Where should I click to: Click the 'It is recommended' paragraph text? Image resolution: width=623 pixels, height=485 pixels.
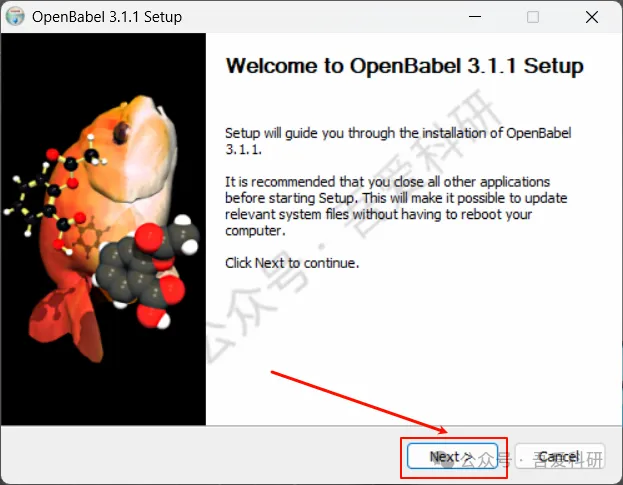point(396,206)
